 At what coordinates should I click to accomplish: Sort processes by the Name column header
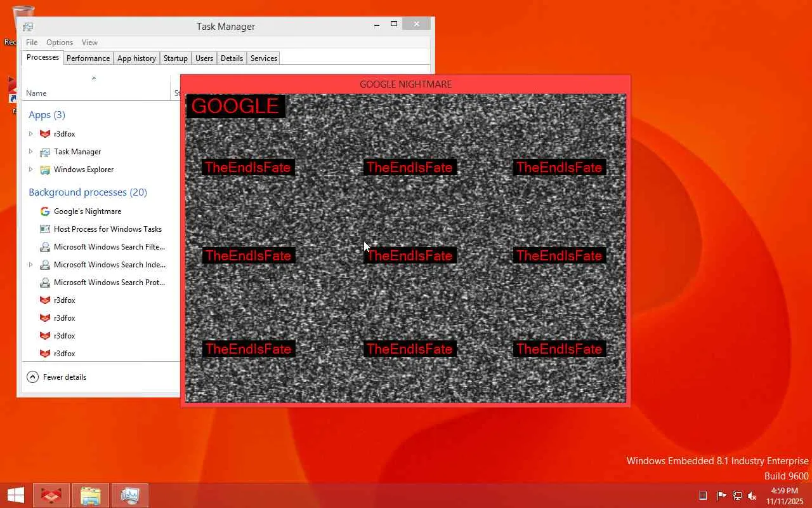(96, 87)
